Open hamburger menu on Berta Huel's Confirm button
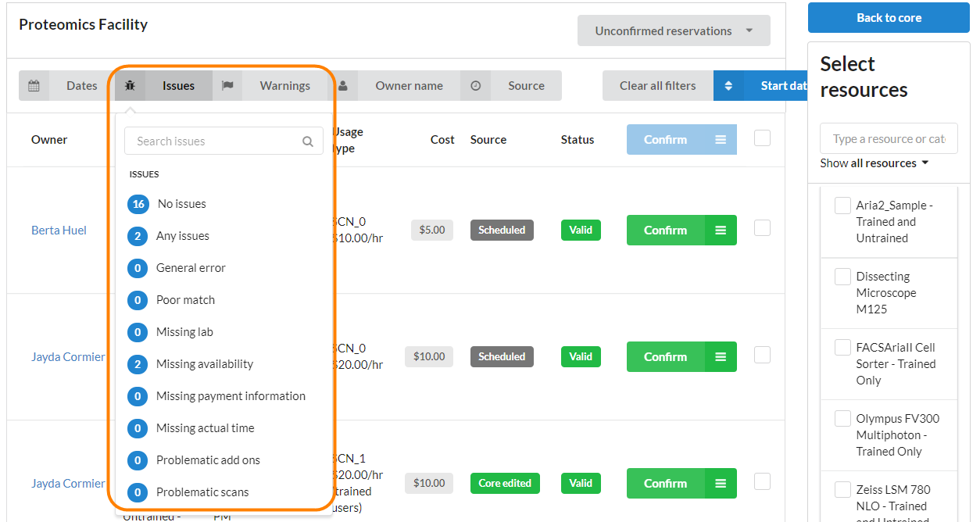The image size is (980, 522). click(721, 231)
